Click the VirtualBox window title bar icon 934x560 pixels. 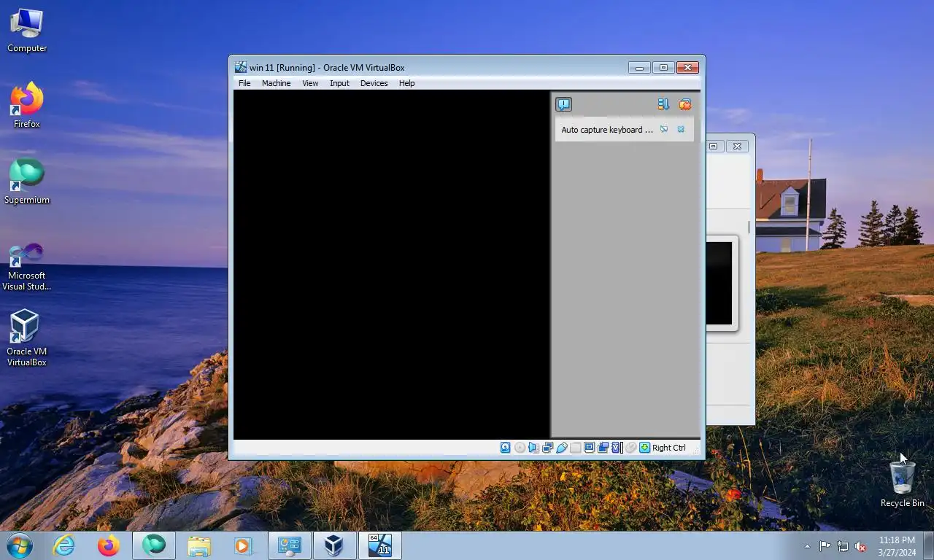pyautogui.click(x=241, y=67)
